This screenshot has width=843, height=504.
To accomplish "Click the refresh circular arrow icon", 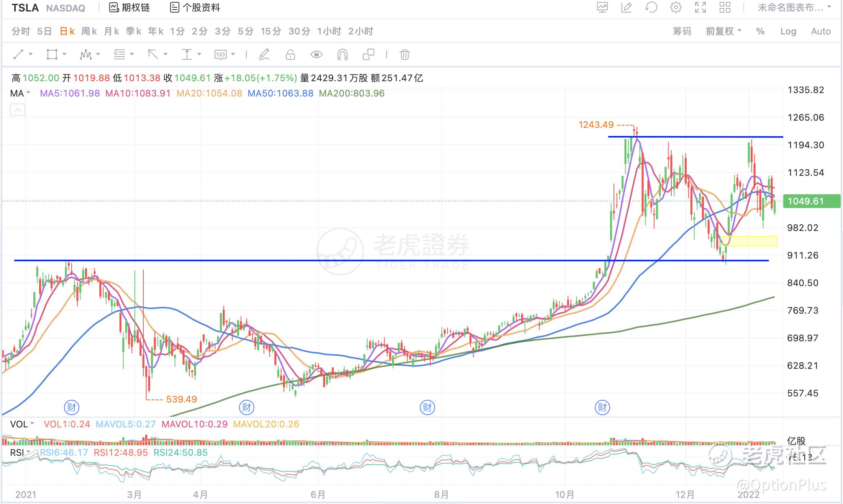I will [x=651, y=7].
